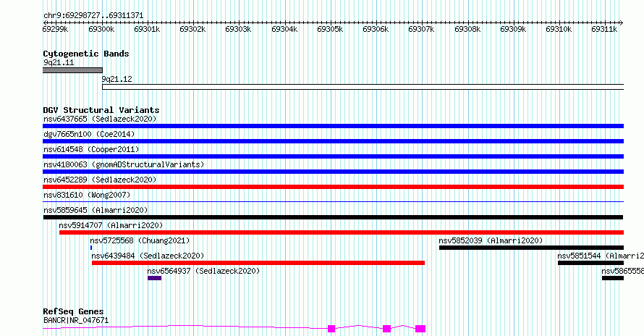Select the black nsv5865558 variant bar
This screenshot has width=644, height=336.
[613, 278]
